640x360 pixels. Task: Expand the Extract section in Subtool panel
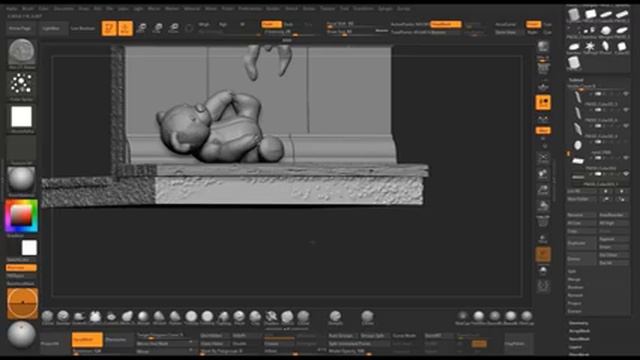click(x=574, y=311)
